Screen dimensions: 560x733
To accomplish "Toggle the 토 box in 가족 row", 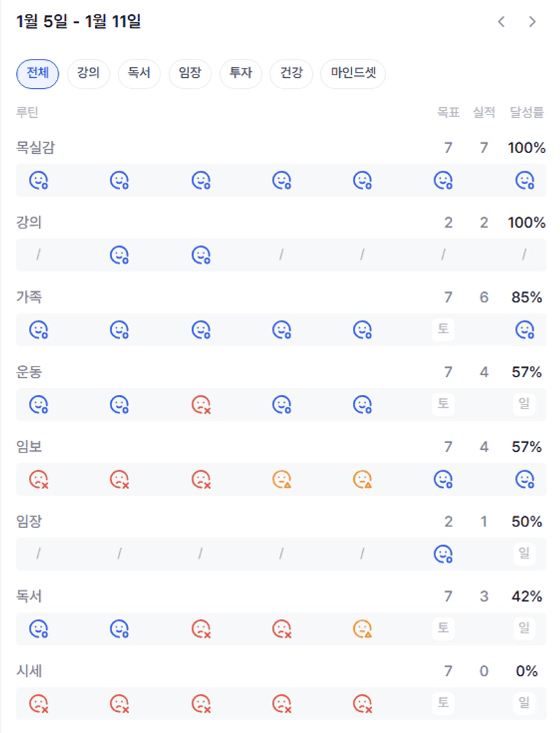I will [x=443, y=330].
